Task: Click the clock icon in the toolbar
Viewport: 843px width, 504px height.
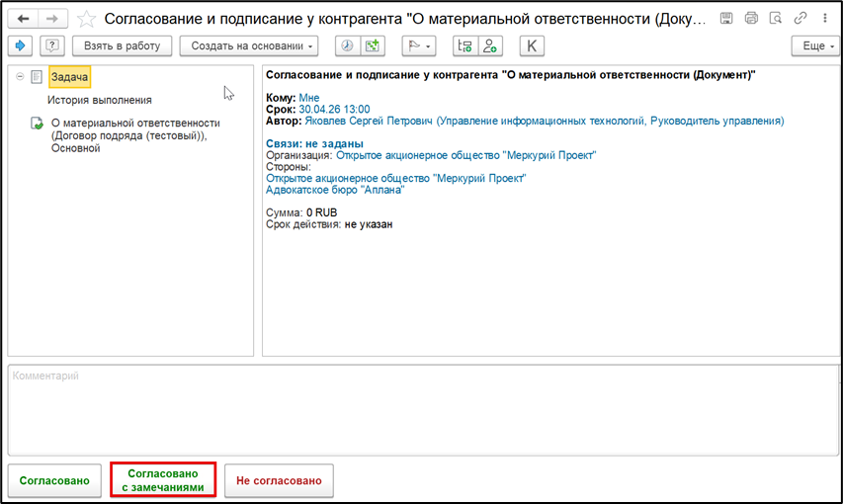Action: click(347, 45)
